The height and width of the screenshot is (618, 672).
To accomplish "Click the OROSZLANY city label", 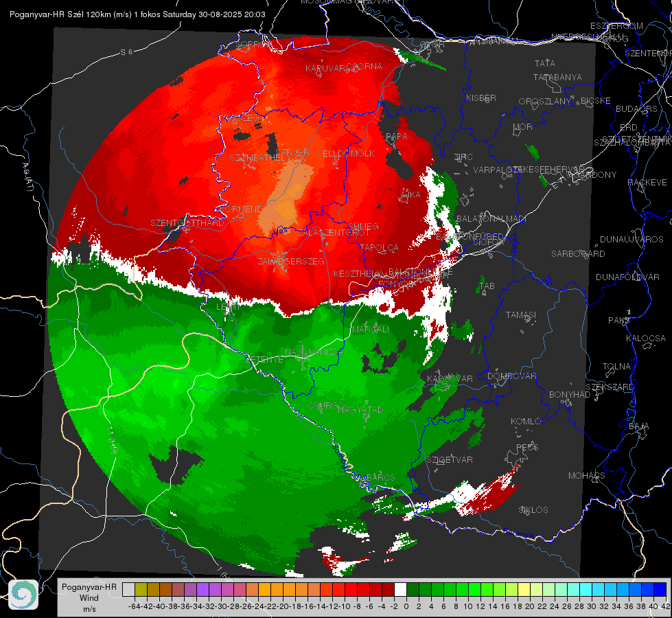I will [x=545, y=102].
